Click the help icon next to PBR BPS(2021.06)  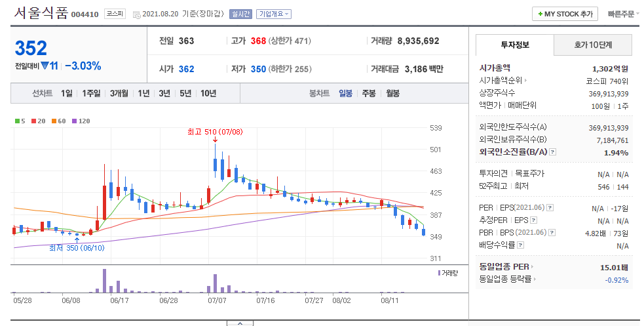coord(552,233)
